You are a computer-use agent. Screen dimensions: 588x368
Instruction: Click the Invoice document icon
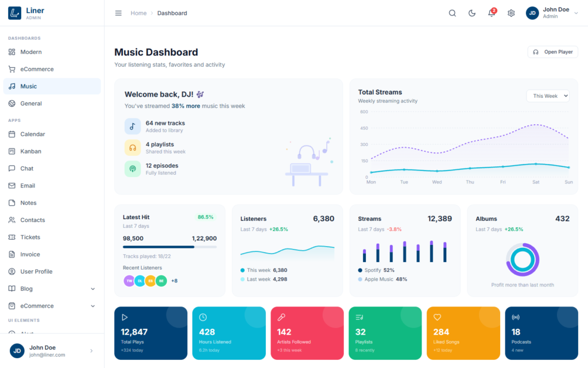pos(12,254)
